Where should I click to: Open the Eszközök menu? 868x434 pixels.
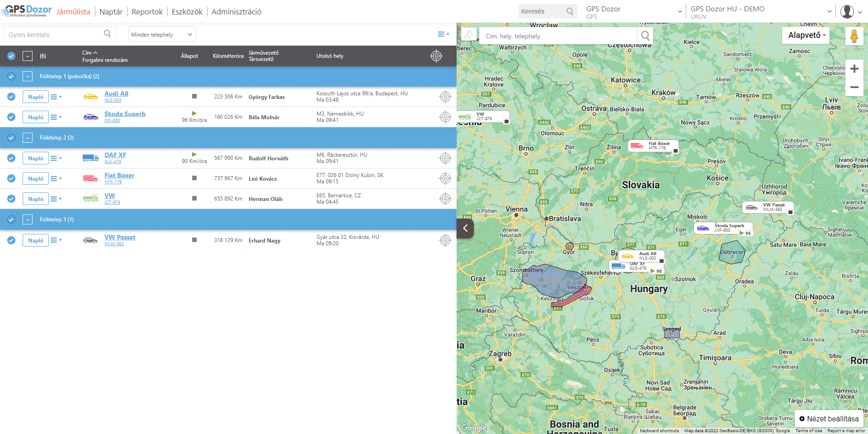pyautogui.click(x=187, y=12)
